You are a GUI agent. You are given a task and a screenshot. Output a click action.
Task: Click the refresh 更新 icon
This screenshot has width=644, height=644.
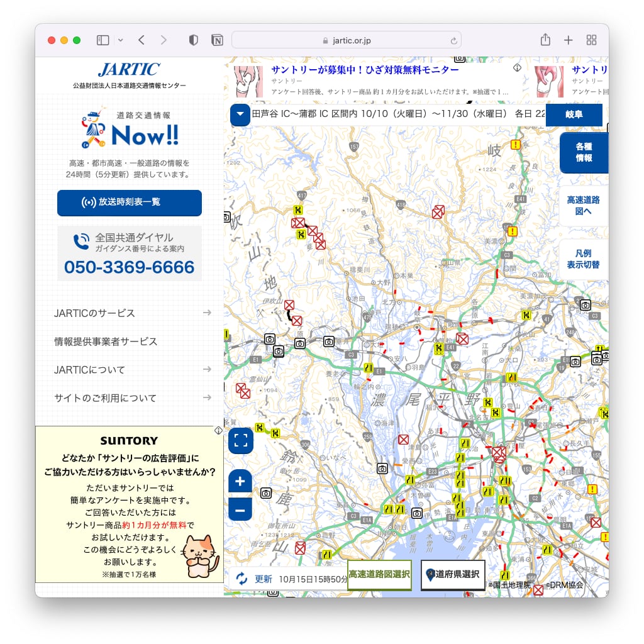pos(242,579)
